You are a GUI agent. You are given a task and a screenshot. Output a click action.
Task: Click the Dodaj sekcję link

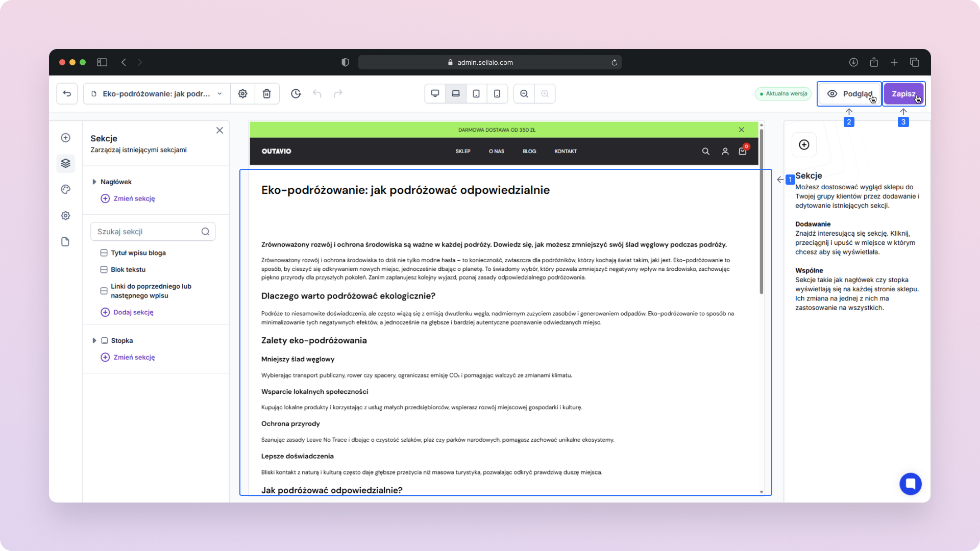[133, 312]
